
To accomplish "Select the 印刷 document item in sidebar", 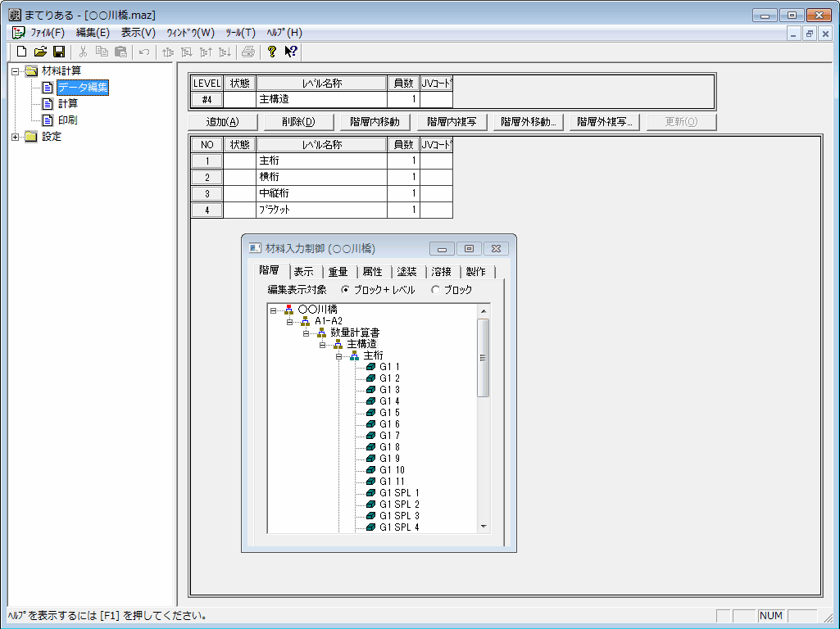I will pos(68,120).
